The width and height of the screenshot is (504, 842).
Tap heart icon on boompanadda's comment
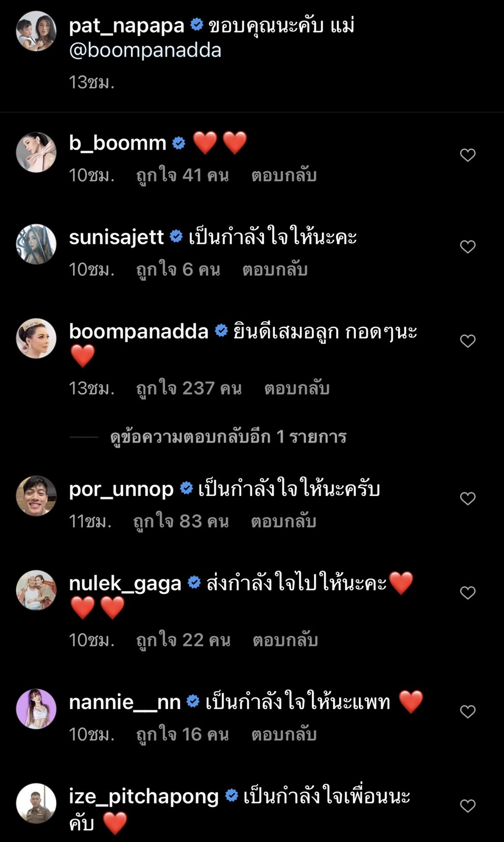click(x=467, y=341)
